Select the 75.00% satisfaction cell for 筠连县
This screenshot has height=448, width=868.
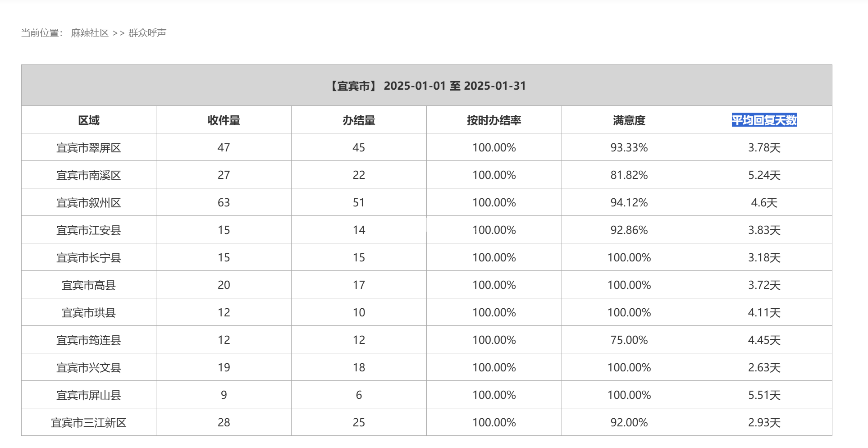pyautogui.click(x=629, y=340)
